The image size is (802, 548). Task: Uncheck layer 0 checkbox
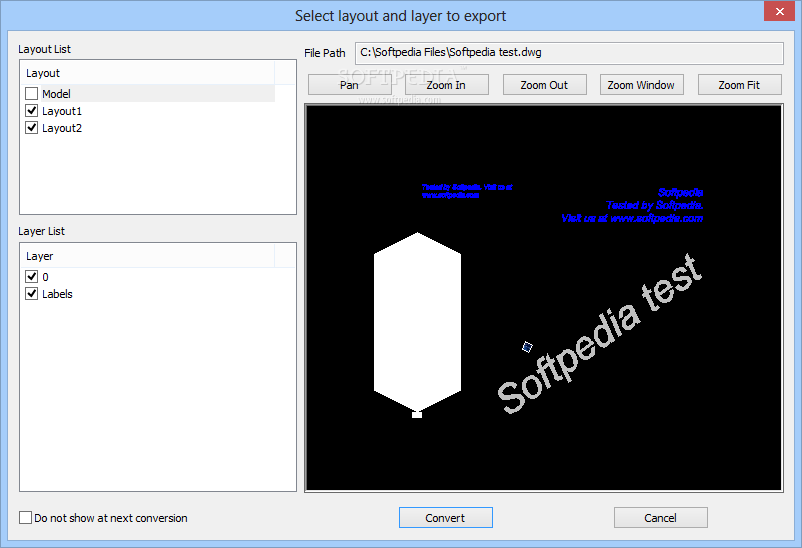32,276
